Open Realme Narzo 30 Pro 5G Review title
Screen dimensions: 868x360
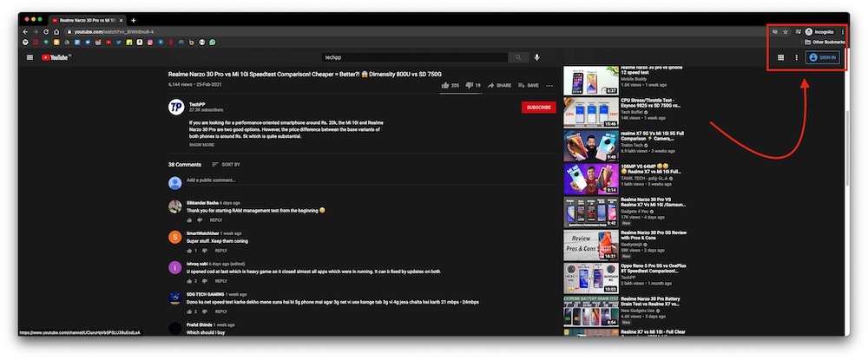[654, 236]
